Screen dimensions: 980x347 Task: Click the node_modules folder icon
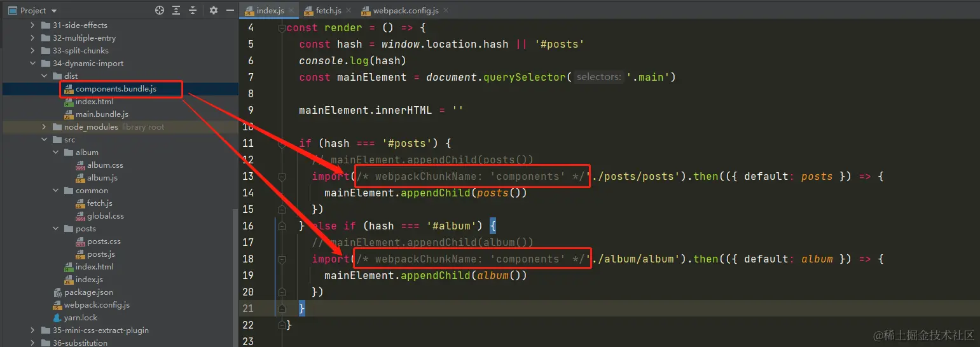(58, 127)
